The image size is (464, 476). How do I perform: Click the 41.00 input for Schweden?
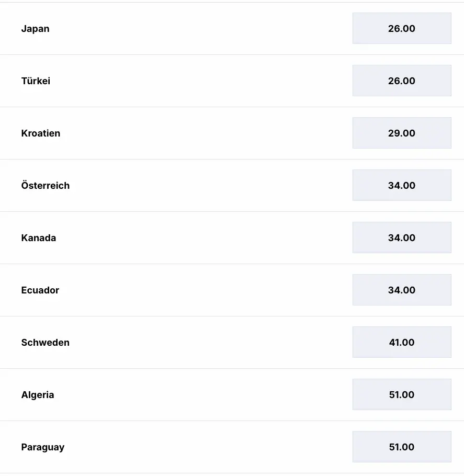[x=402, y=342]
